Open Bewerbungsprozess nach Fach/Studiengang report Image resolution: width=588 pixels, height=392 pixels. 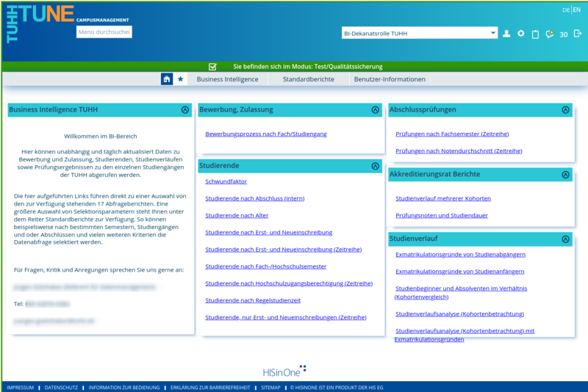(266, 134)
